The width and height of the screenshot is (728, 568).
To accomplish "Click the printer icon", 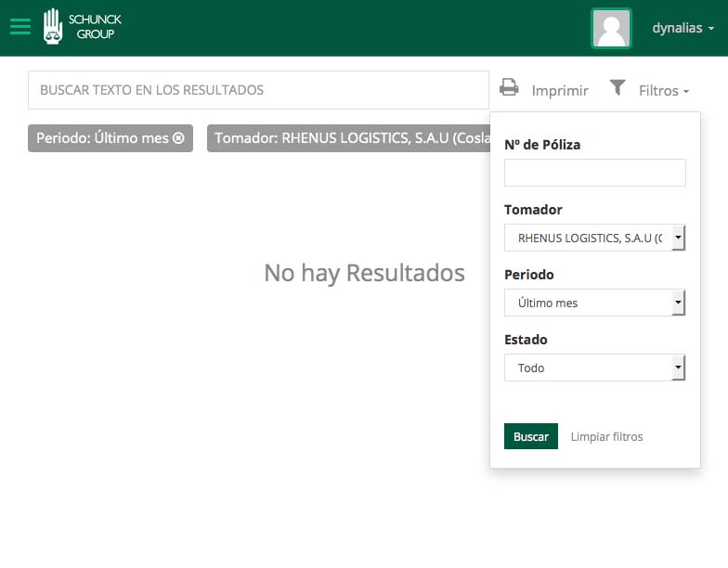I will click(509, 87).
